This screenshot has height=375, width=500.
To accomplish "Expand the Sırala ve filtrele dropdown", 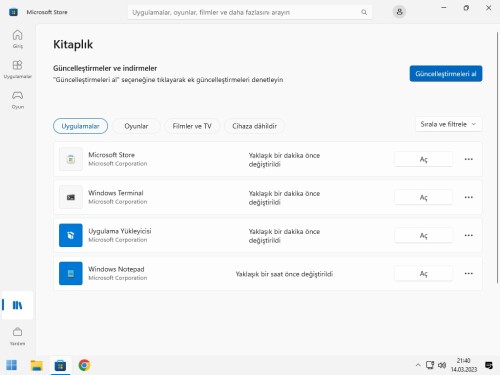I will pyautogui.click(x=448, y=124).
